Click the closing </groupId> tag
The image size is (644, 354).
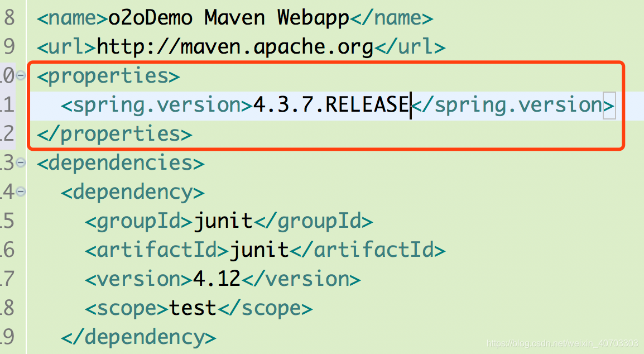click(x=314, y=222)
